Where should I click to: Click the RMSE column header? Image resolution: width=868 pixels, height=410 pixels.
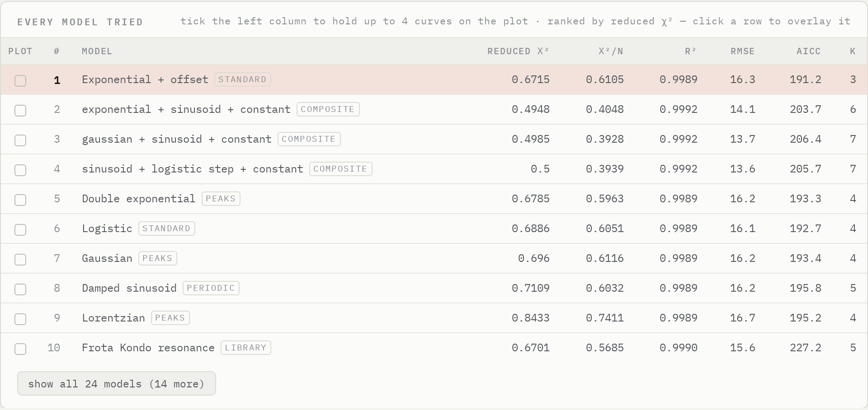click(743, 51)
